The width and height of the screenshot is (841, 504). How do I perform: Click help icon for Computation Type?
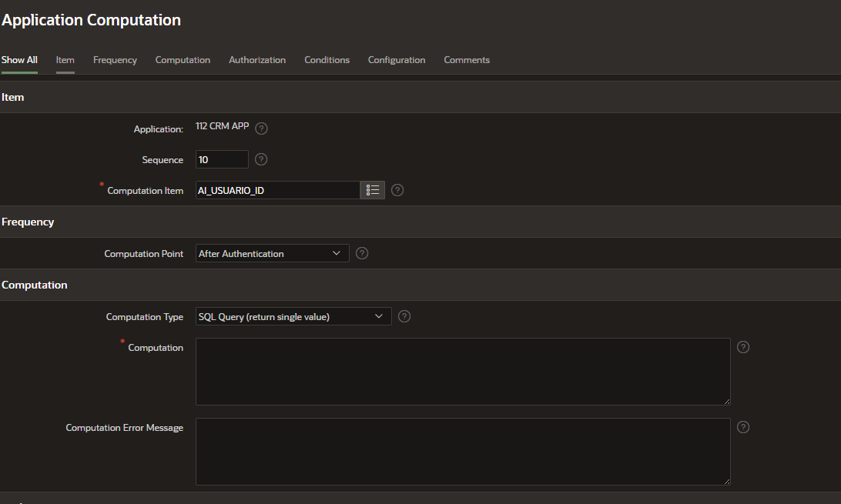coord(404,316)
